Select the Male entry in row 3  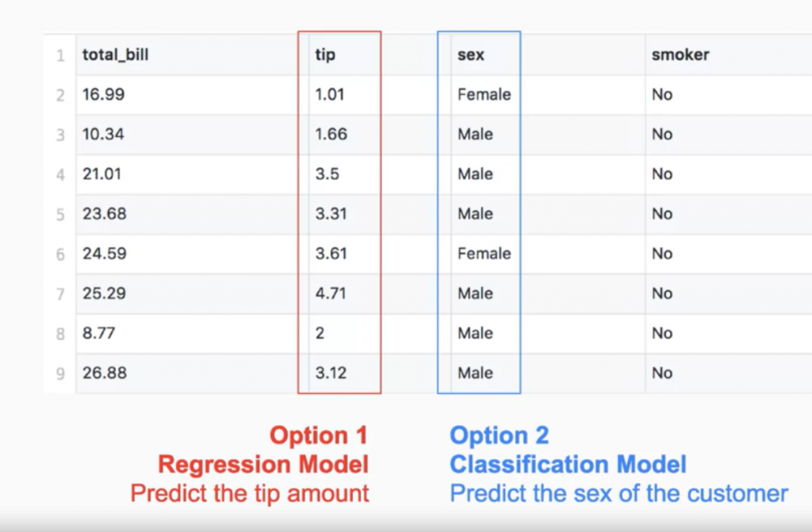(476, 134)
